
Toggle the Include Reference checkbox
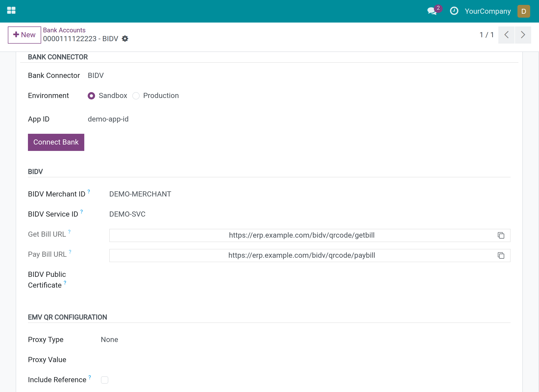[x=105, y=380]
